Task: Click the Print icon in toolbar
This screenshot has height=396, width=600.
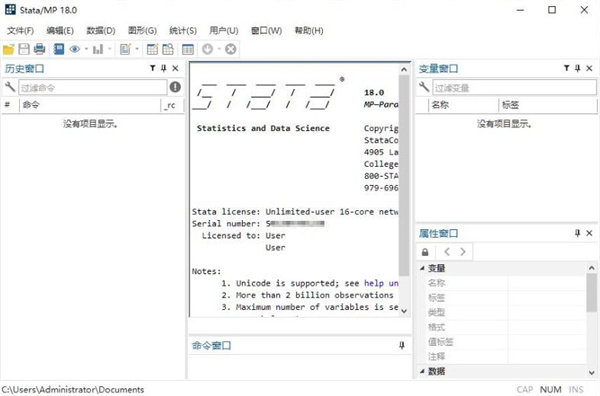Action: pyautogui.click(x=39, y=49)
